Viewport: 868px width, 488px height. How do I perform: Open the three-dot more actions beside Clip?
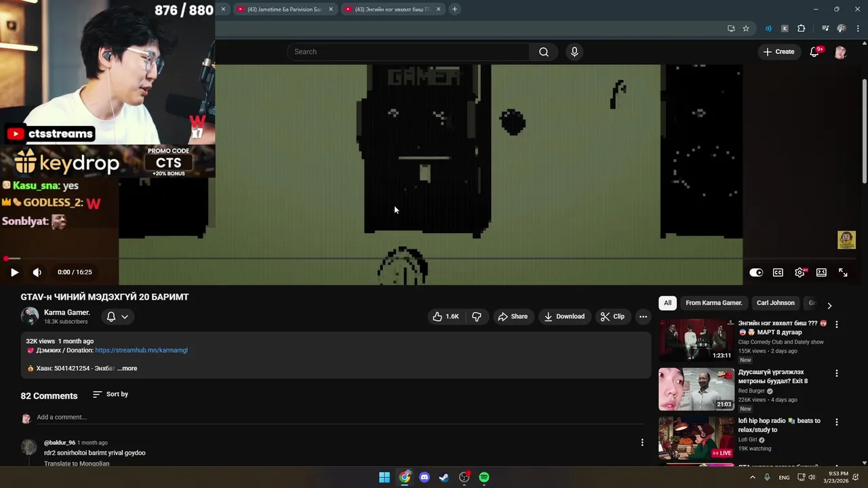point(643,317)
